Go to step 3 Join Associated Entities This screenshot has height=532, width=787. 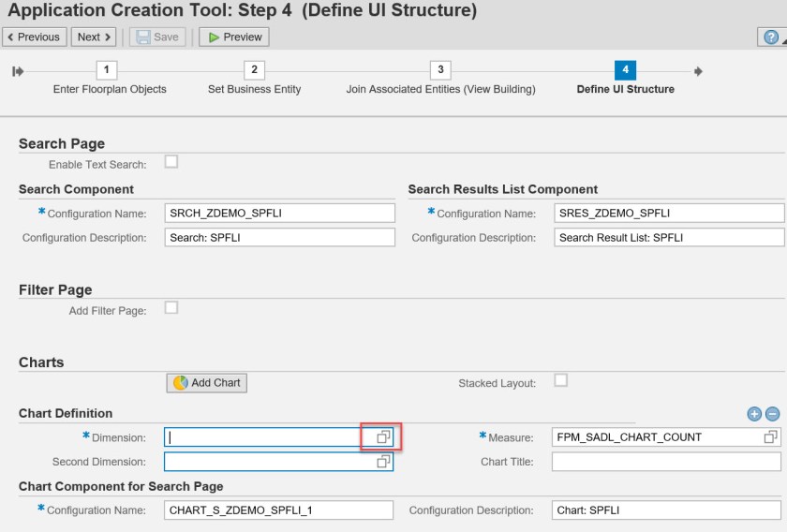[x=440, y=70]
